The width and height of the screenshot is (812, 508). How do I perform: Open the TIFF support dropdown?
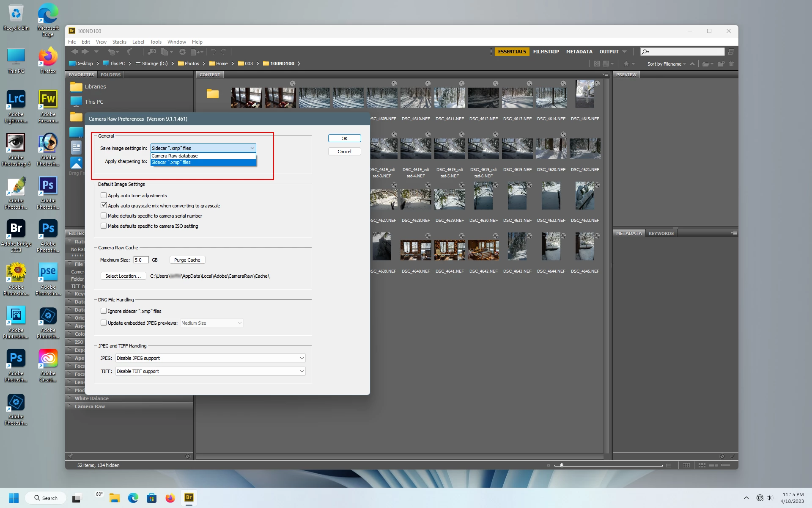pos(210,371)
